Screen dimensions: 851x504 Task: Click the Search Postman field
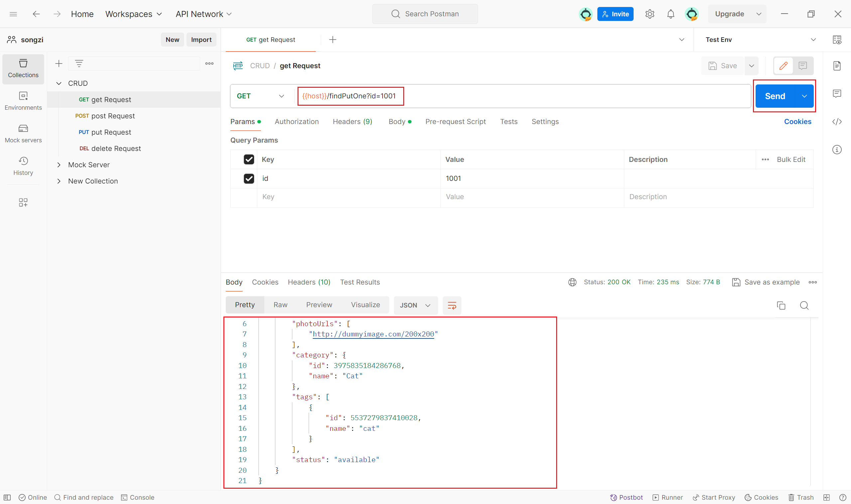click(x=425, y=14)
